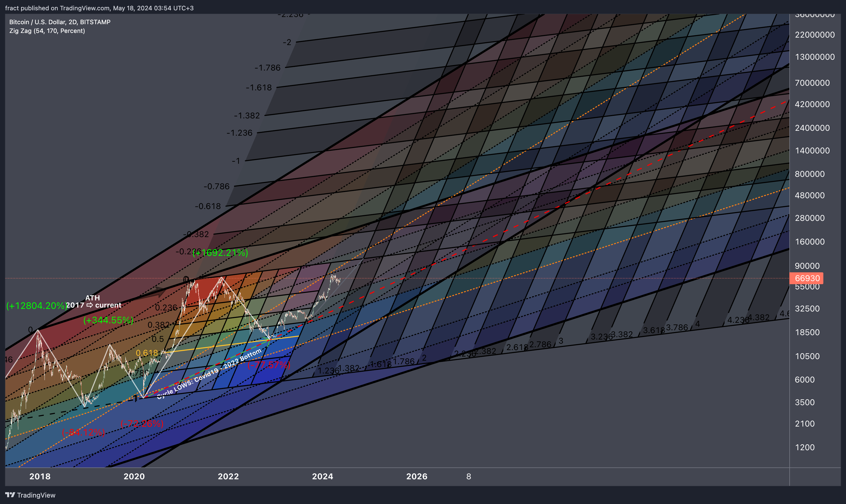The height and width of the screenshot is (504, 846).
Task: Click the 3.786 label on the lower channel
Action: (677, 327)
